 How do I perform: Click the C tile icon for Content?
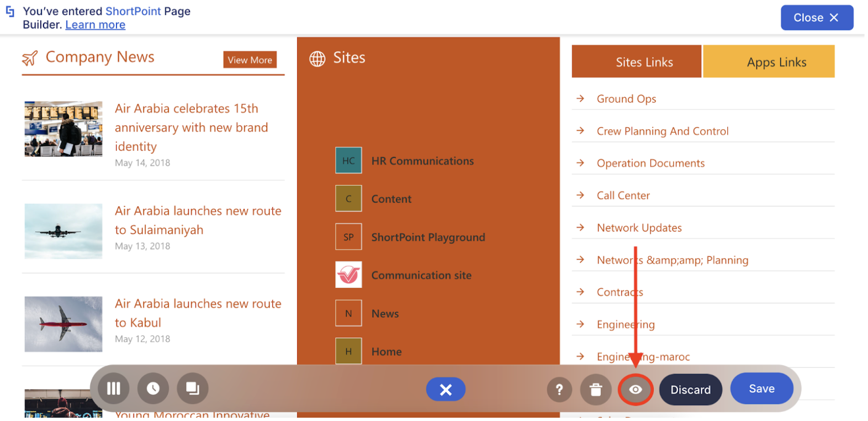(x=348, y=199)
